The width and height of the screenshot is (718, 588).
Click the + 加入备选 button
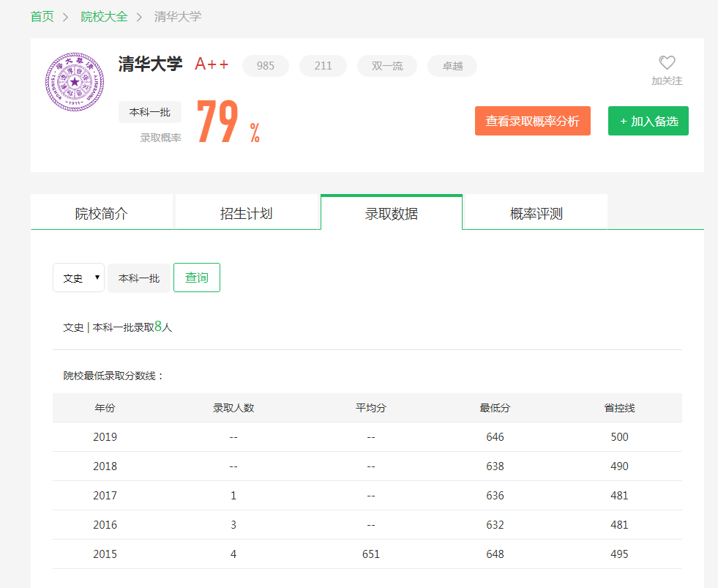648,121
